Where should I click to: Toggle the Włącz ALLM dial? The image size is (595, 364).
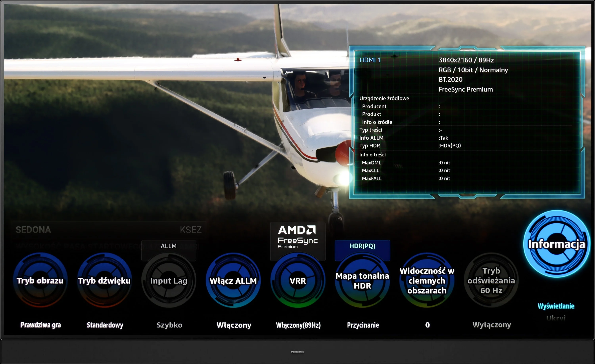233,280
